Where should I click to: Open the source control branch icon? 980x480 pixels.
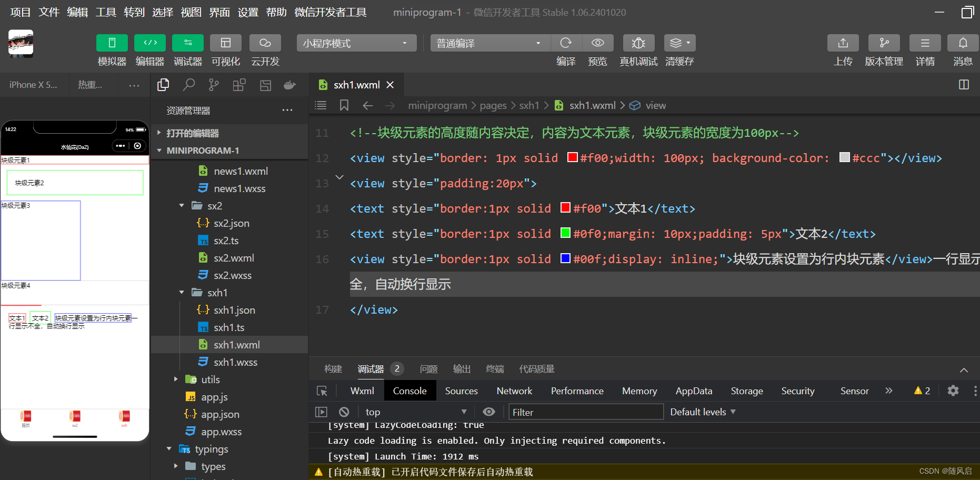coord(214,85)
